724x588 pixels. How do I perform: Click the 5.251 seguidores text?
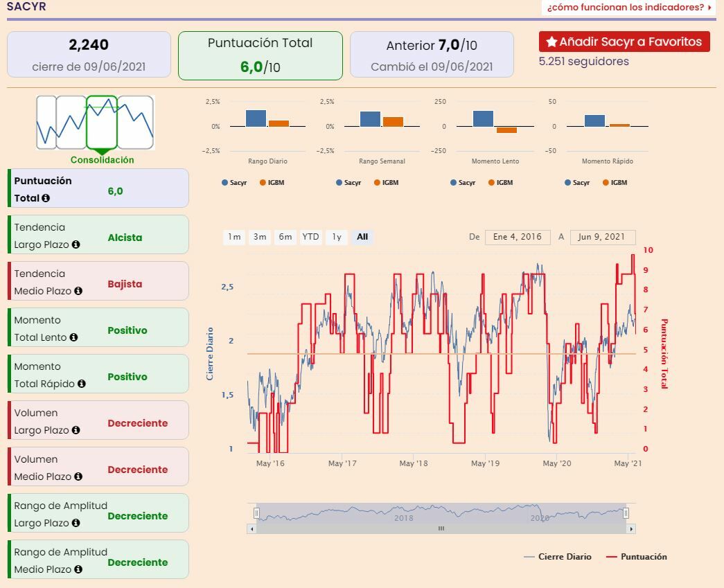583,62
